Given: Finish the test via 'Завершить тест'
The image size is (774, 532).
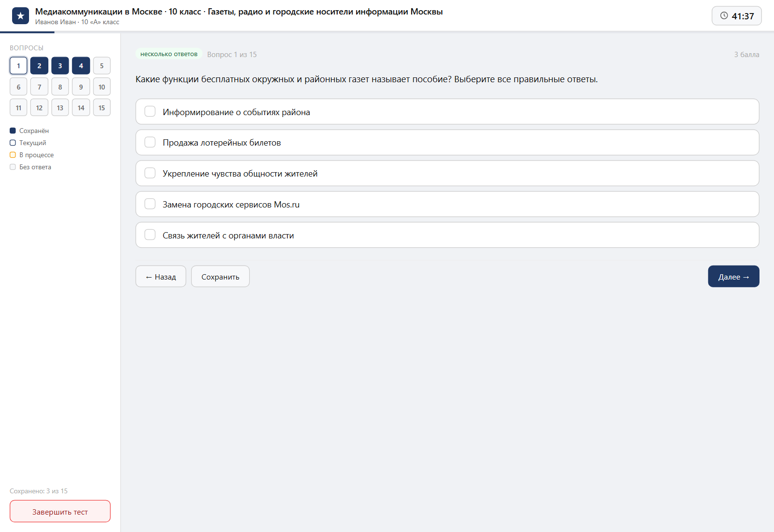Looking at the screenshot, I should click(60, 512).
